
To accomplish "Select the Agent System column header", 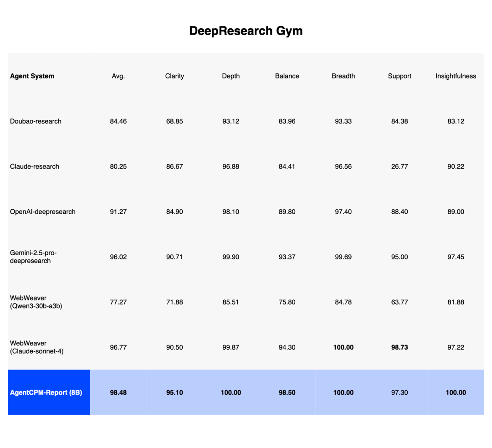I will (x=32, y=76).
